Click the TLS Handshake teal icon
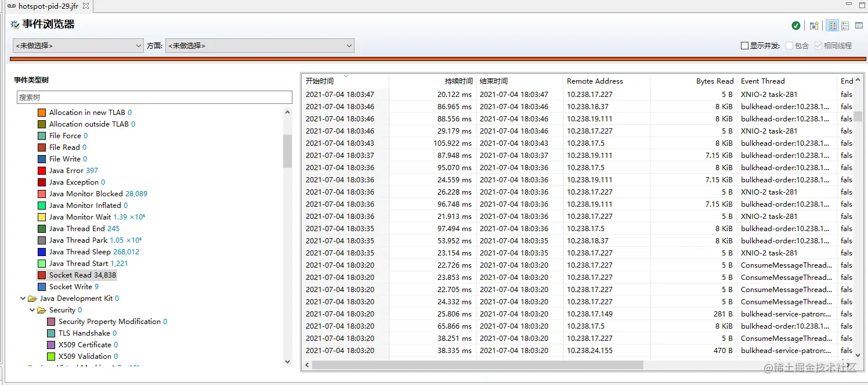Image resolution: width=868 pixels, height=385 pixels. [51, 333]
